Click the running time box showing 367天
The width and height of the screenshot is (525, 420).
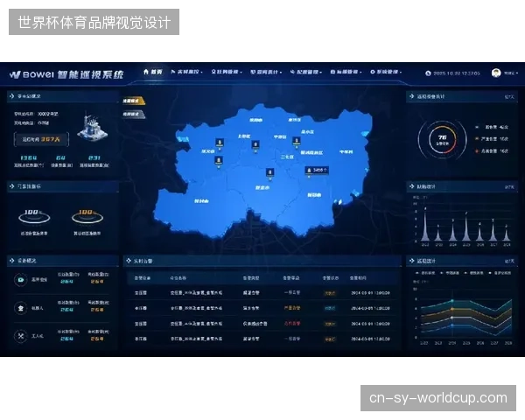pyautogui.click(x=41, y=139)
